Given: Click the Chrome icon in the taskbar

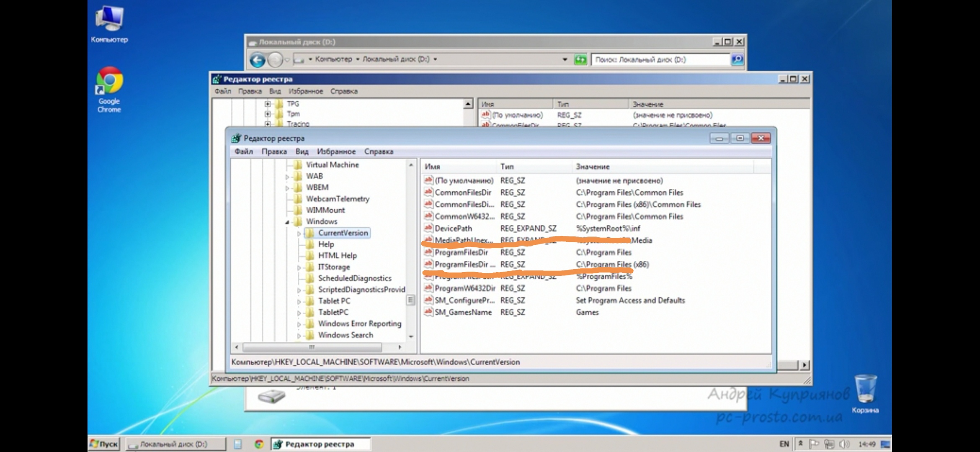Looking at the screenshot, I should [x=259, y=444].
